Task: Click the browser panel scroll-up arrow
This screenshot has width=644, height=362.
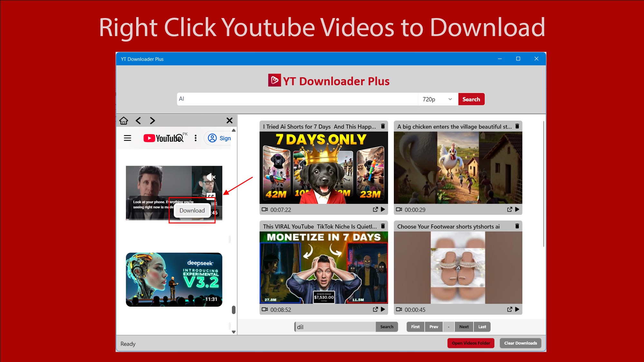Action: point(234,130)
